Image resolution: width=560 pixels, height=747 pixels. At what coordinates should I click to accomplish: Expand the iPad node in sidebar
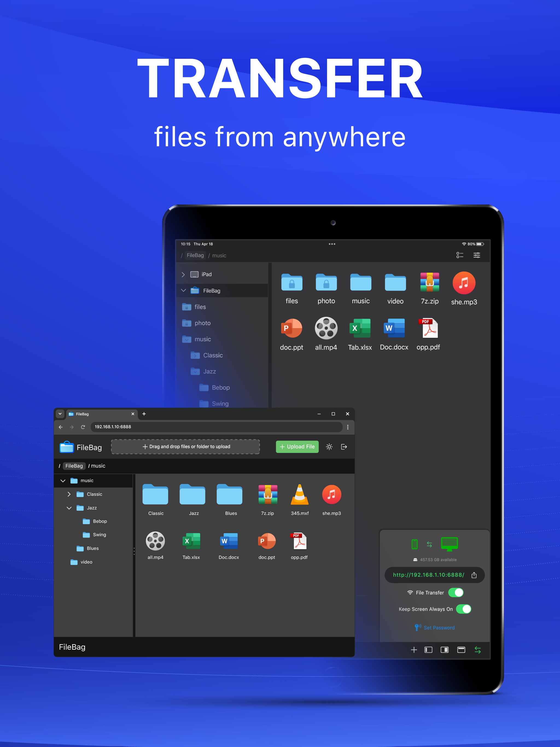pyautogui.click(x=183, y=275)
